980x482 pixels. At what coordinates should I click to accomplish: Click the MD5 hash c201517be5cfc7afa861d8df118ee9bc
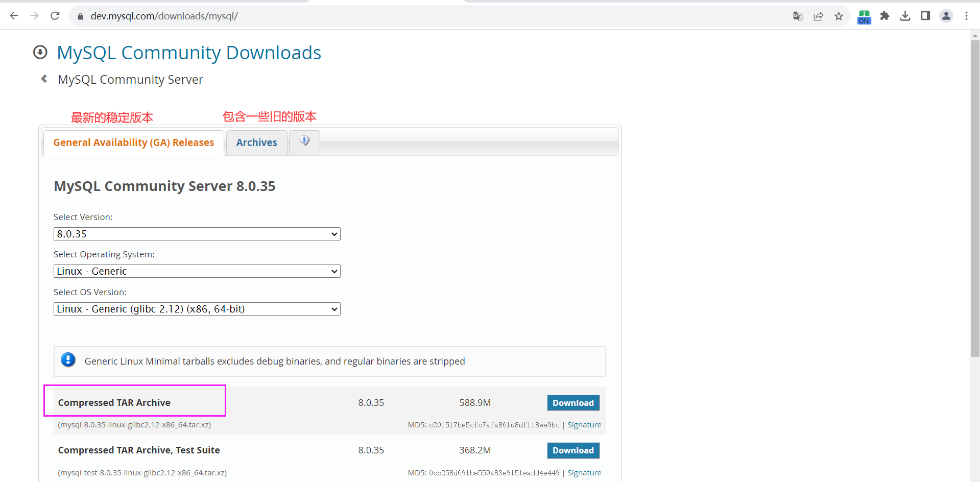pos(494,425)
